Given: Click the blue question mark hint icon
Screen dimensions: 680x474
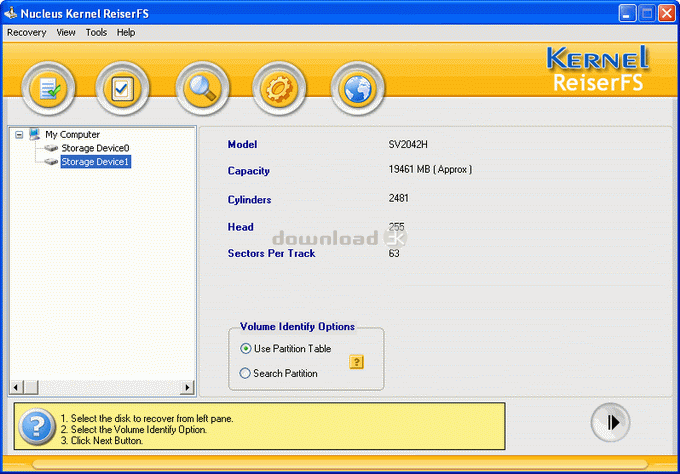Looking at the screenshot, I should click(x=37, y=427).
